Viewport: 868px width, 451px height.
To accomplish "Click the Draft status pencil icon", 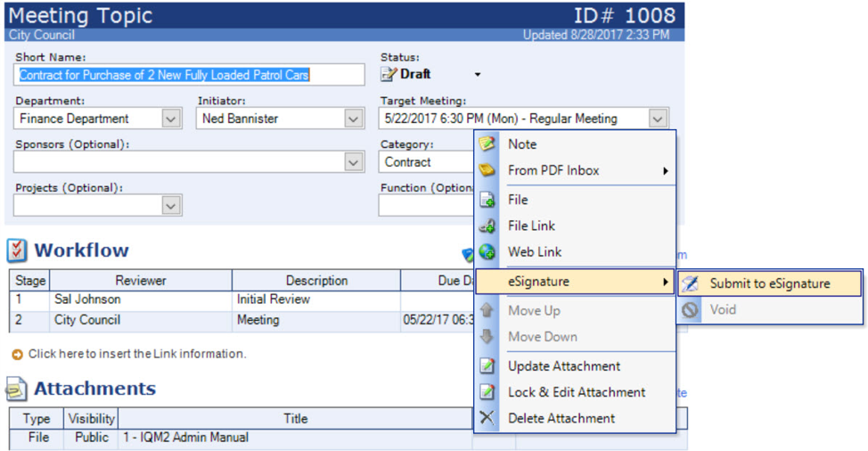I will tap(389, 74).
